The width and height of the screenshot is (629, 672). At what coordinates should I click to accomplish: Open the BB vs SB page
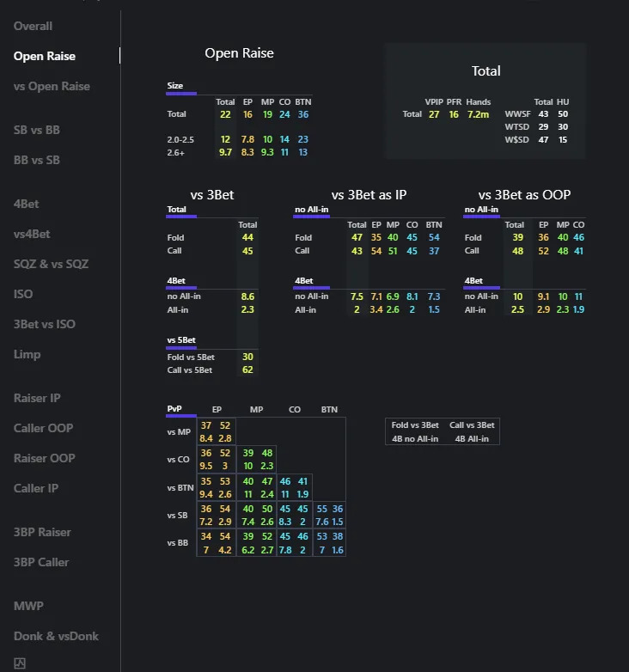(37, 160)
